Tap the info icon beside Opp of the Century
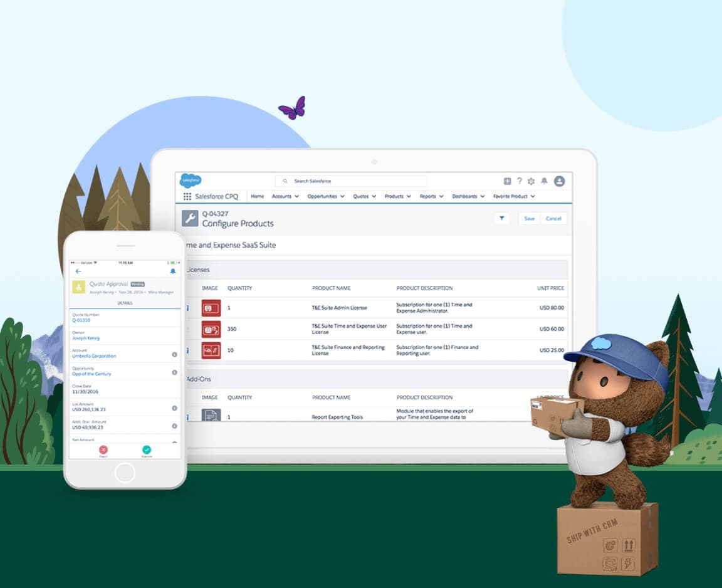This screenshot has height=588, width=722. 174,372
